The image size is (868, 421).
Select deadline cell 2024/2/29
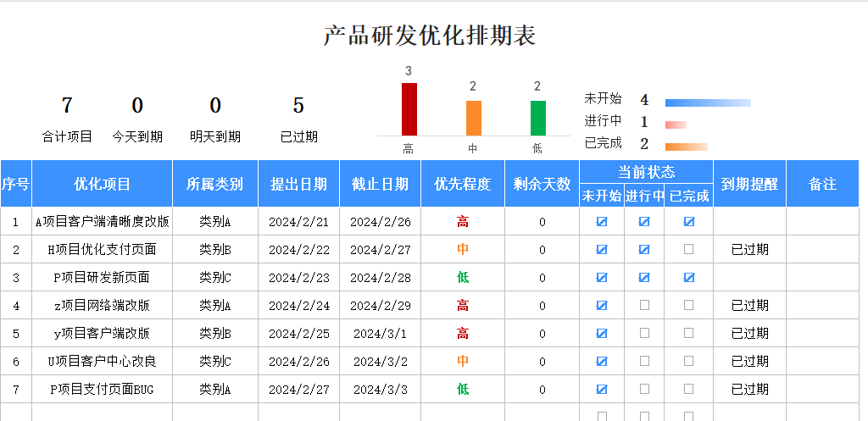coord(381,306)
